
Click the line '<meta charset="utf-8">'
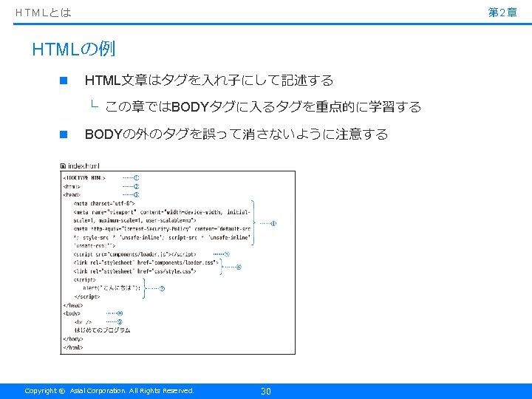104,204
